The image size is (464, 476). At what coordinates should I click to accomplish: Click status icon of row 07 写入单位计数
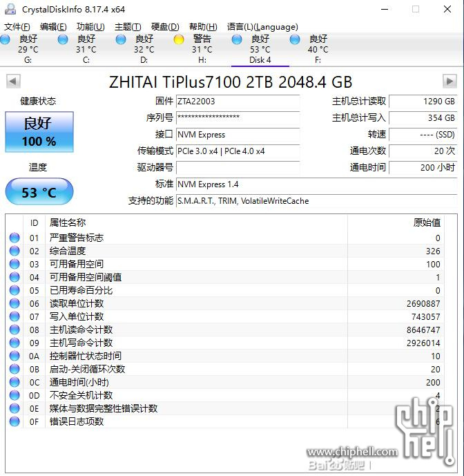14,316
